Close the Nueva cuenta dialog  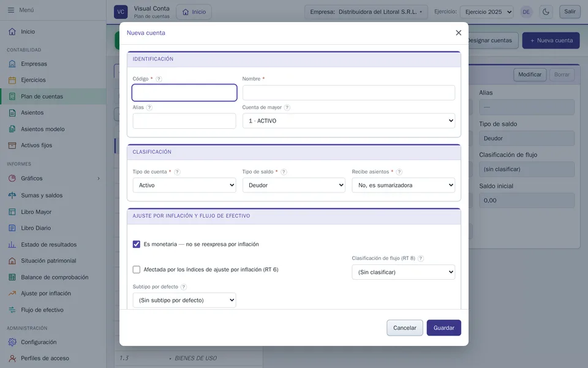[458, 33]
